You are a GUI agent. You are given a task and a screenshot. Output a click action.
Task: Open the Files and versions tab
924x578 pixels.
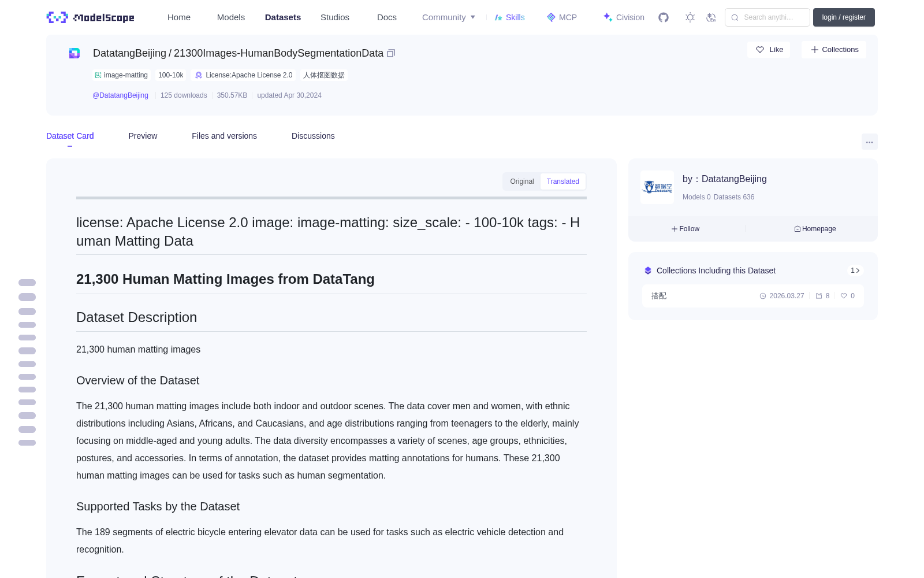(x=224, y=136)
